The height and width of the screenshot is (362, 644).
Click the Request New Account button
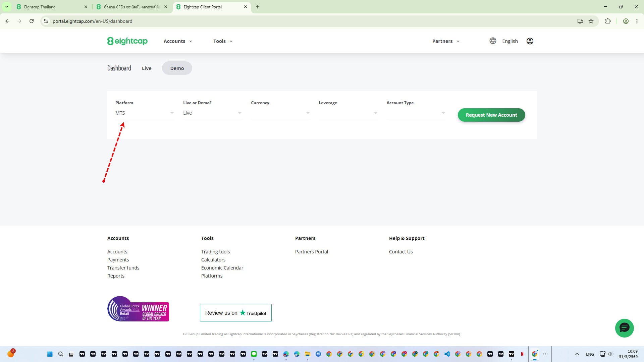click(x=491, y=115)
